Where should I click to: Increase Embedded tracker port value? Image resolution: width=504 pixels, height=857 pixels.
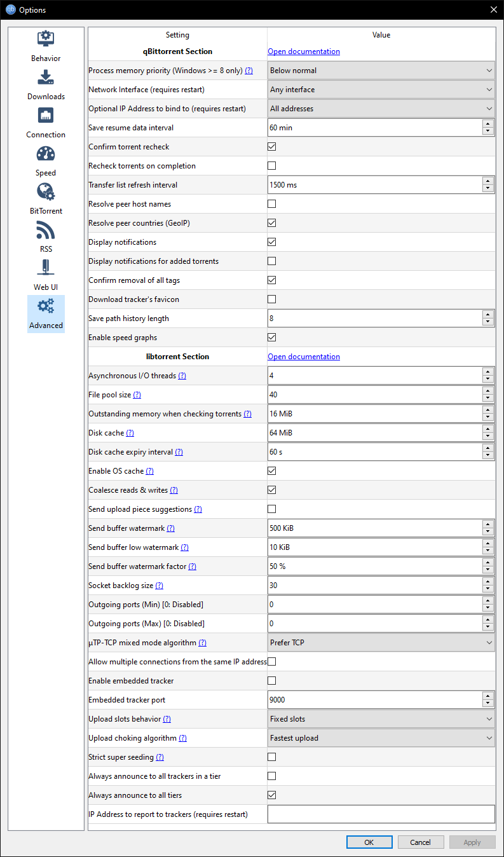pyautogui.click(x=488, y=696)
